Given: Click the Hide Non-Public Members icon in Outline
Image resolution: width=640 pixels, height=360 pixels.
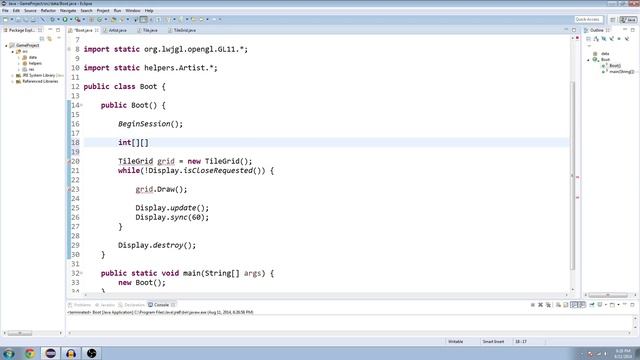Looking at the screenshot, I should coord(619,39).
